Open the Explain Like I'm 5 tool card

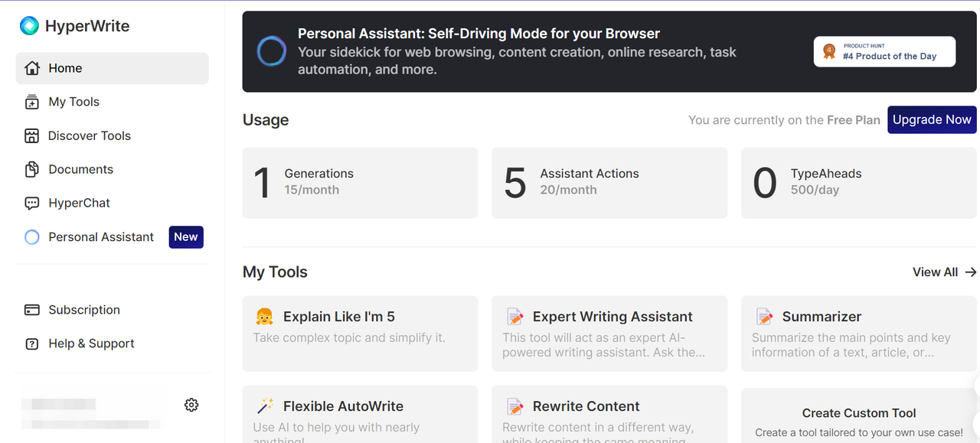pyautogui.click(x=360, y=334)
